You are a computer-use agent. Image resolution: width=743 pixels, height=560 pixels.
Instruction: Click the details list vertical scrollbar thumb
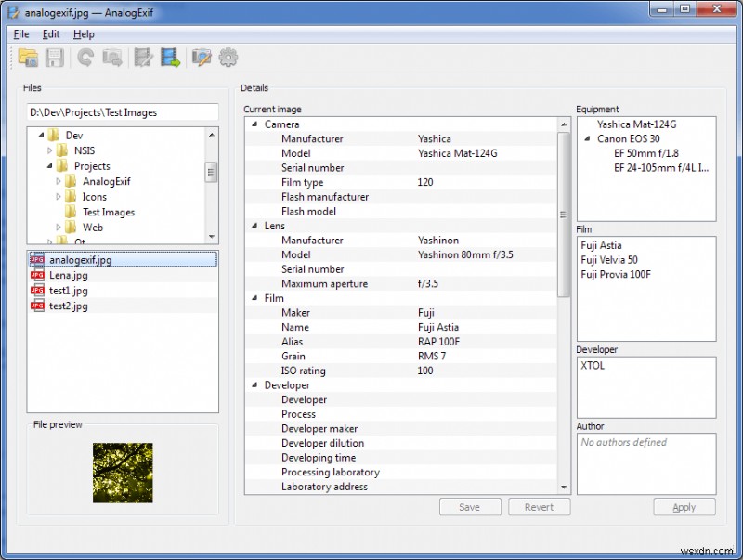(564, 214)
